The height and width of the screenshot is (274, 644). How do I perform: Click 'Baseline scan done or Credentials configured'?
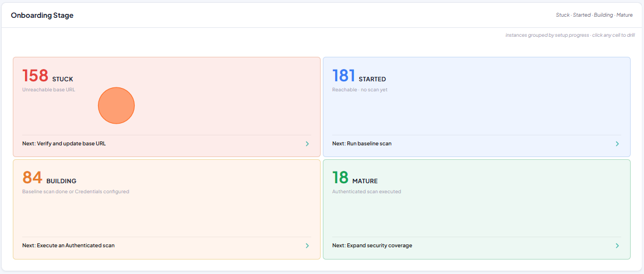coord(76,192)
